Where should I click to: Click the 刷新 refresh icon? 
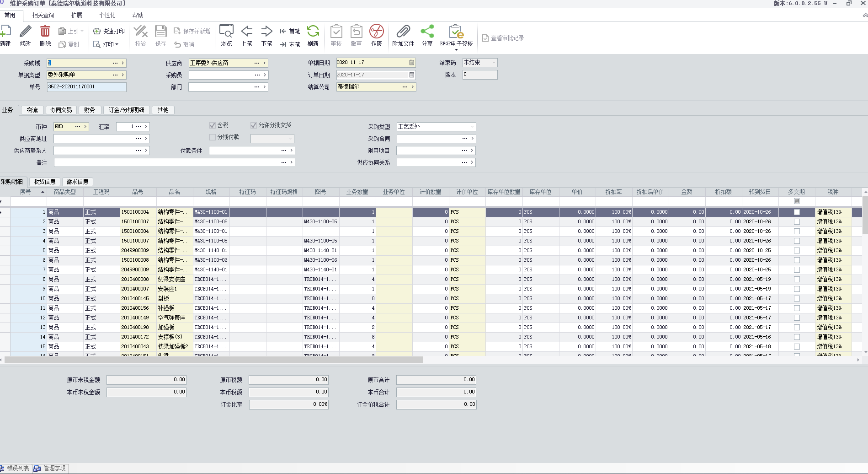(313, 32)
